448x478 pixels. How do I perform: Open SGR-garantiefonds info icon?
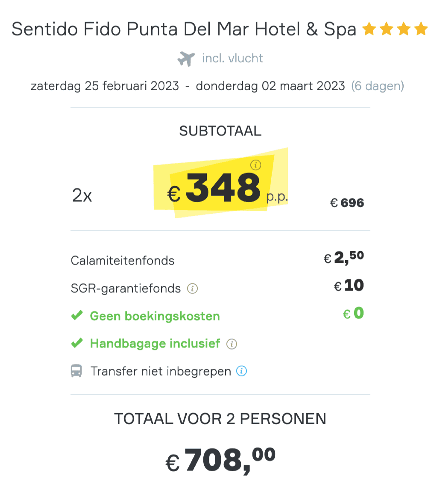(x=192, y=288)
